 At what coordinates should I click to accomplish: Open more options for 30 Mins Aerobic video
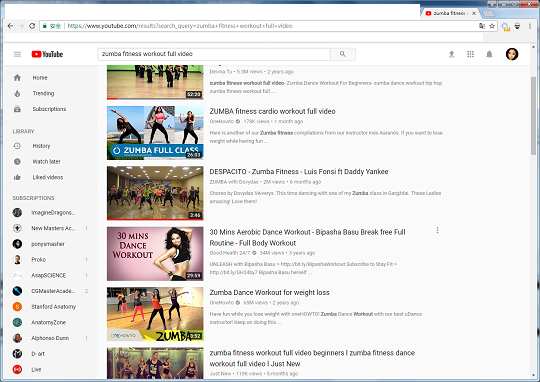[x=437, y=230]
